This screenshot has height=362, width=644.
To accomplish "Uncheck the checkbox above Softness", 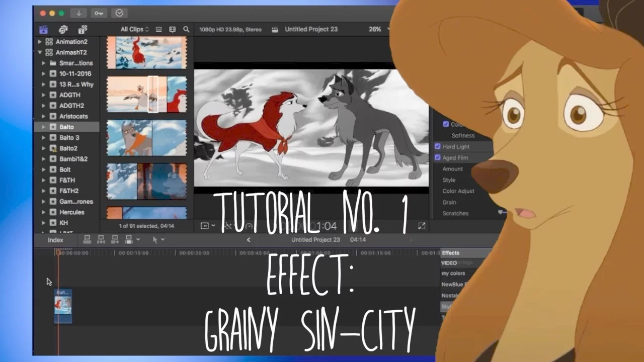I will coord(446,124).
